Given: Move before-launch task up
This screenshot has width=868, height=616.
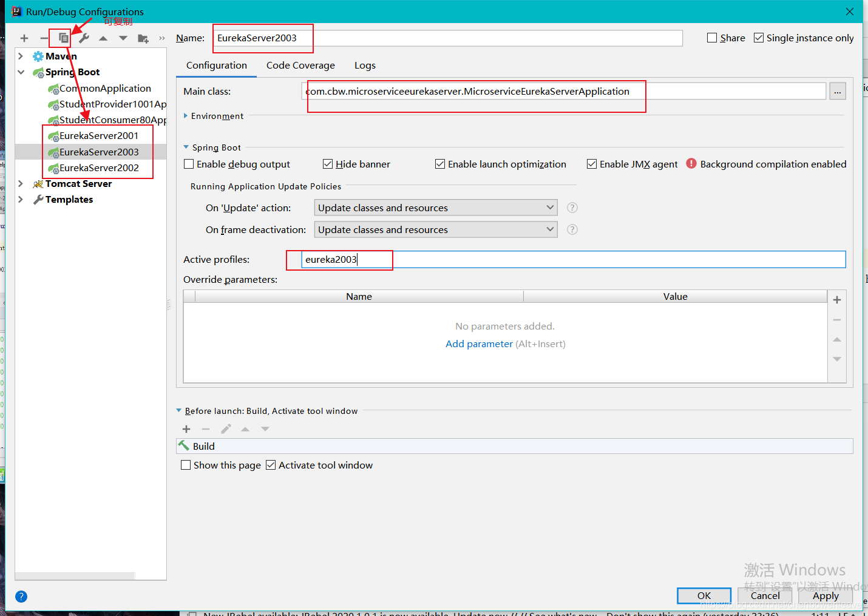Looking at the screenshot, I should point(245,429).
